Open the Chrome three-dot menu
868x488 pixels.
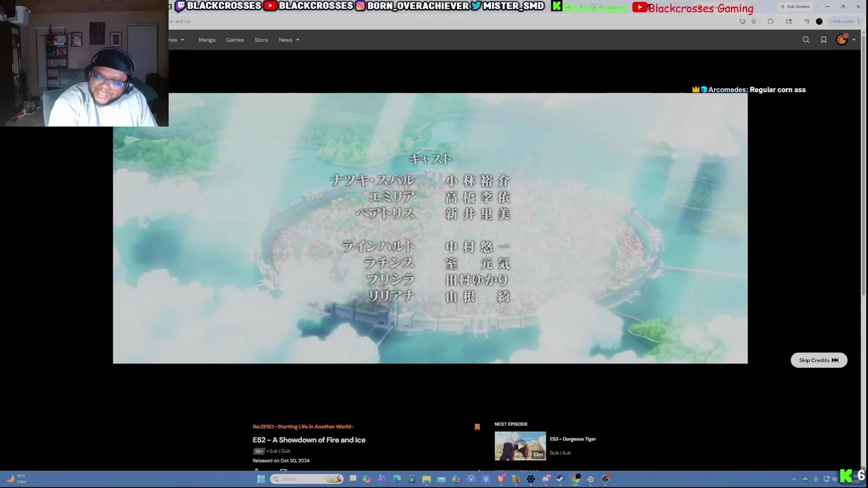coord(859,22)
